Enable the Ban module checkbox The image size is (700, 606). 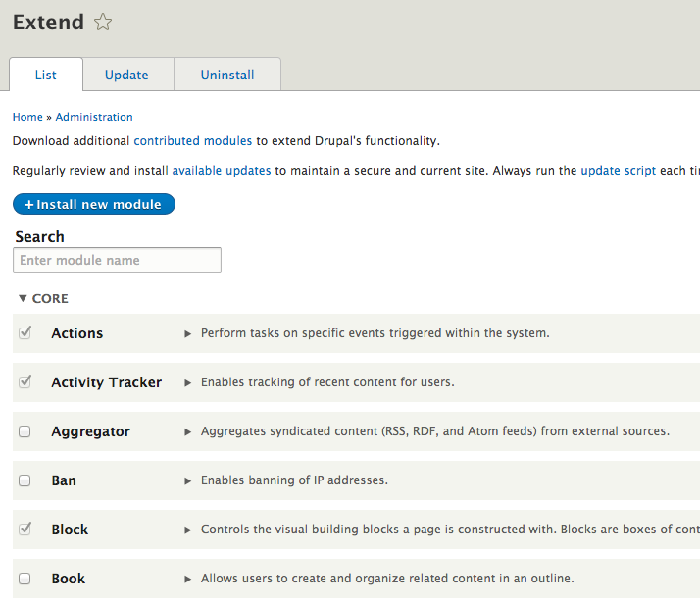tap(25, 480)
